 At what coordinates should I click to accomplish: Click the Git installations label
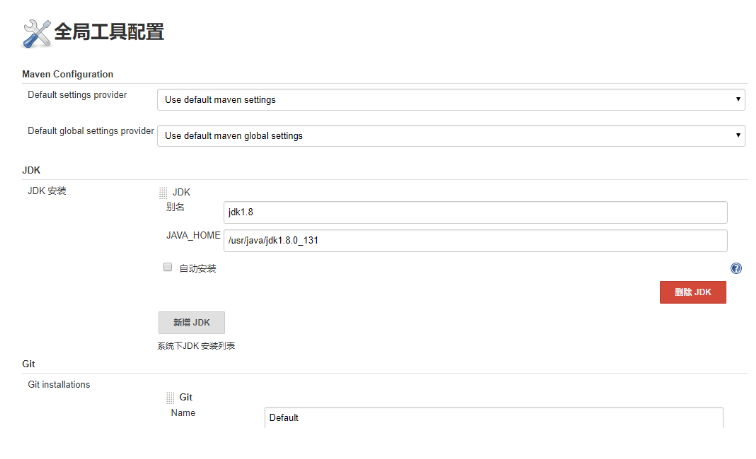point(59,384)
